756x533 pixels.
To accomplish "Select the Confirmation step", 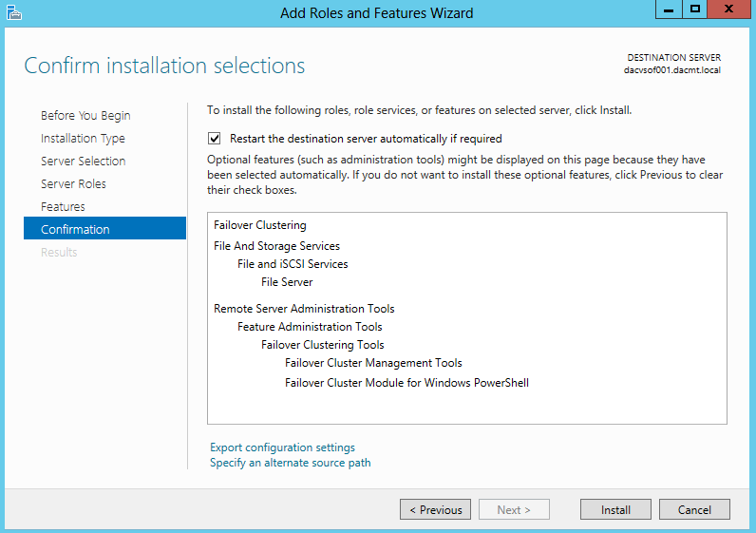I will pyautogui.click(x=104, y=228).
